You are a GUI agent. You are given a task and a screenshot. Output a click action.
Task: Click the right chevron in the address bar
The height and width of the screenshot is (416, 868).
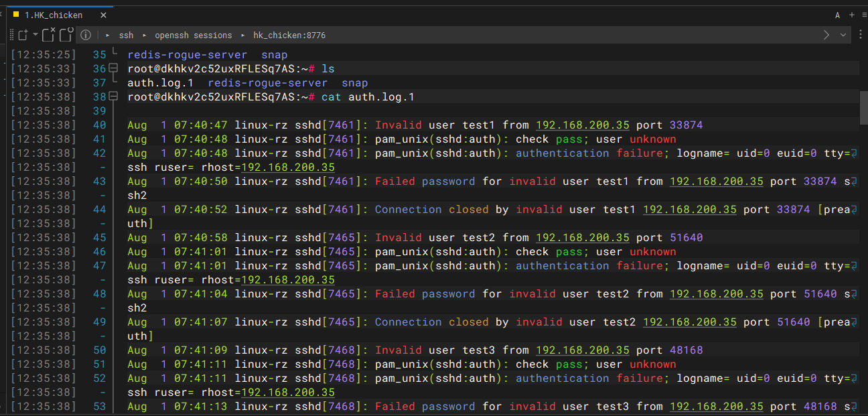[x=826, y=35]
